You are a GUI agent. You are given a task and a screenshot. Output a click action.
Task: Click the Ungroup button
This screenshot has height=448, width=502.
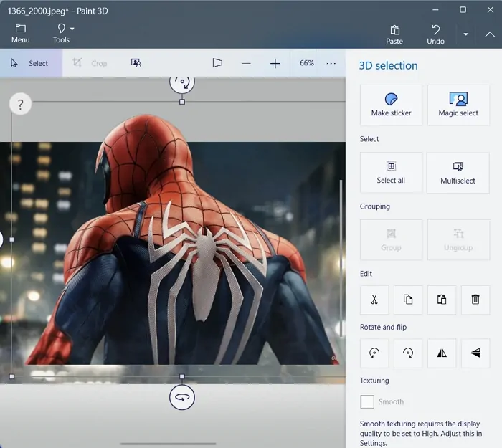(x=458, y=240)
